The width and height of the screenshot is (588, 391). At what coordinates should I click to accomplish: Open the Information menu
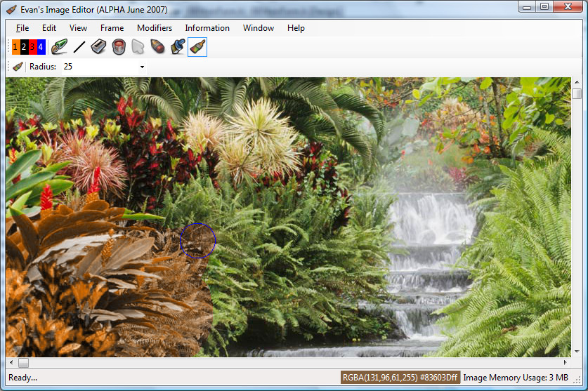207,28
